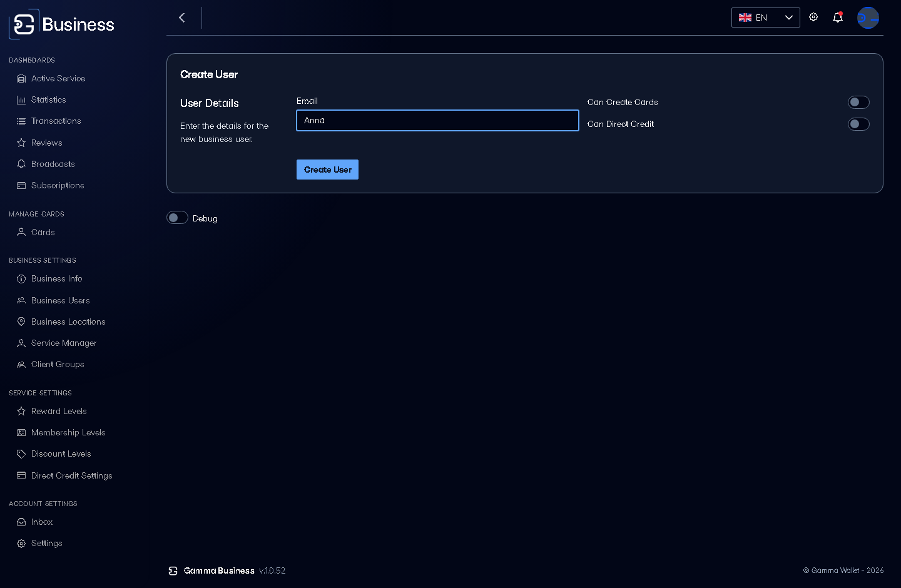This screenshot has width=901, height=588.
Task: Click the Business Locations pin icon
Action: click(21, 322)
